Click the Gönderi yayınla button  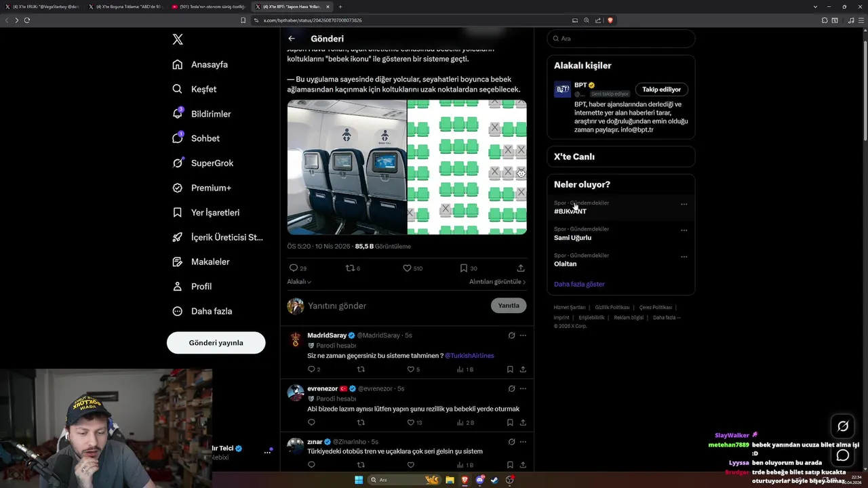pos(216,342)
